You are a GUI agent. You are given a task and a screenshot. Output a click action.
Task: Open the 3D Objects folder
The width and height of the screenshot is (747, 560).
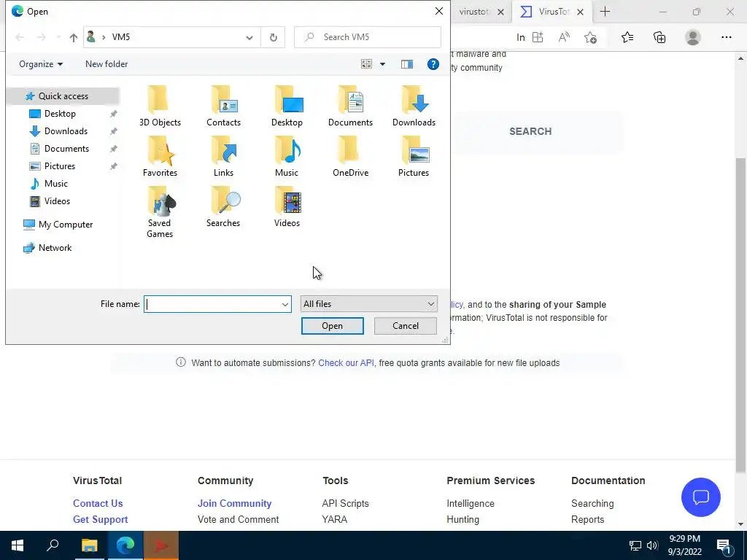click(x=160, y=106)
